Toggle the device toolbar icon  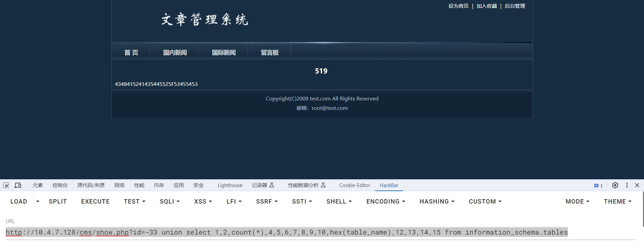pos(18,185)
